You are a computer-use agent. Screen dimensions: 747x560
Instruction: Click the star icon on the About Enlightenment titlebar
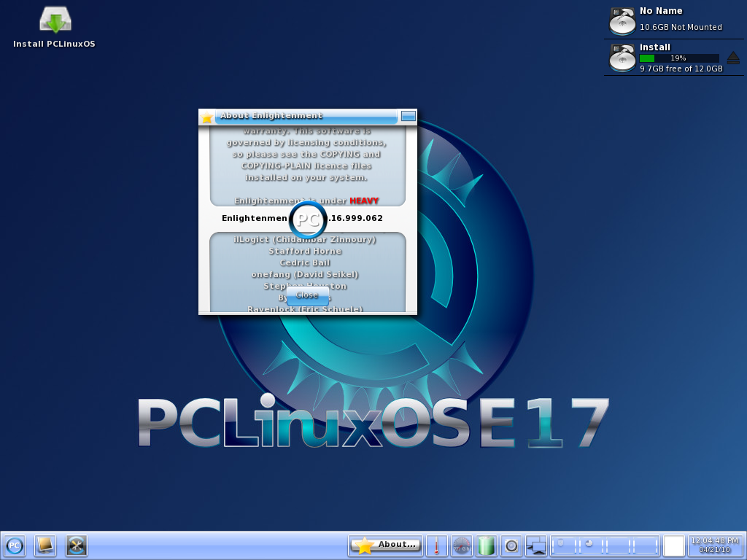click(206, 117)
